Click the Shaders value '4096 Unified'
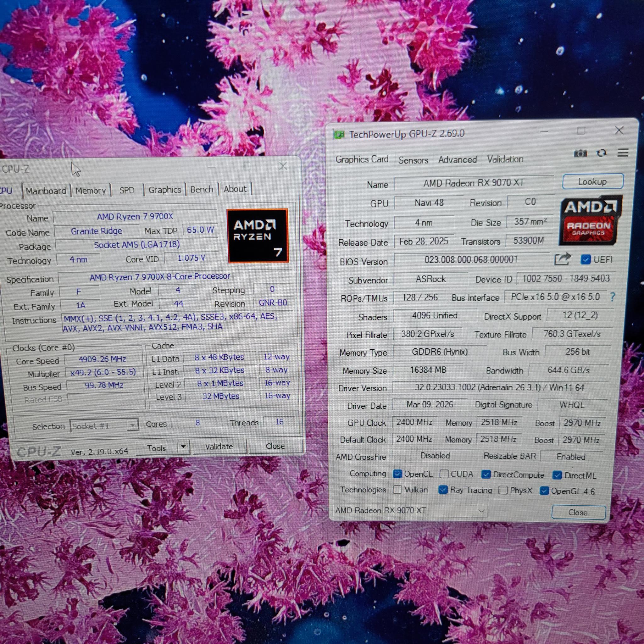Viewport: 644px width, 644px height. (x=435, y=315)
